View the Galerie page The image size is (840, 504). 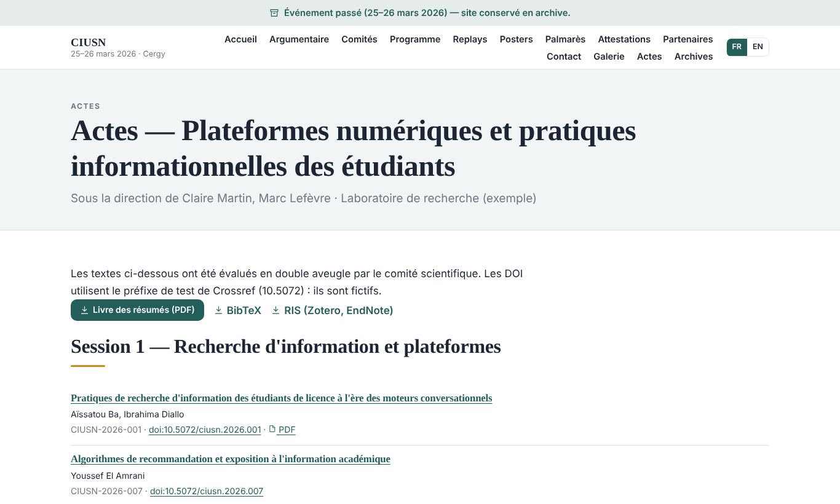609,57
